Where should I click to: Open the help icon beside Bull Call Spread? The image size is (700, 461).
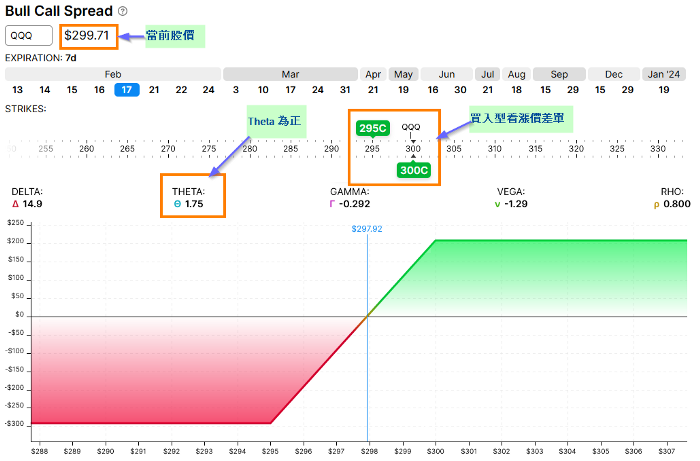coord(123,11)
